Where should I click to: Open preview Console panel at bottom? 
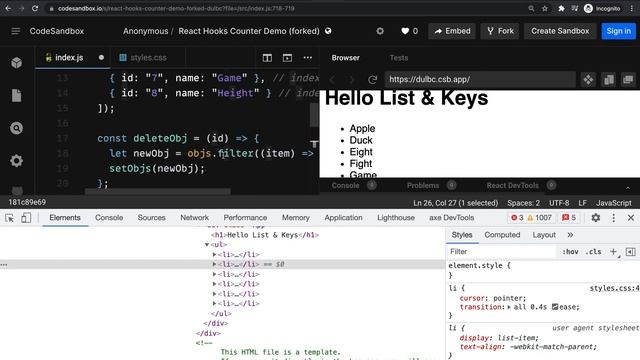(345, 186)
